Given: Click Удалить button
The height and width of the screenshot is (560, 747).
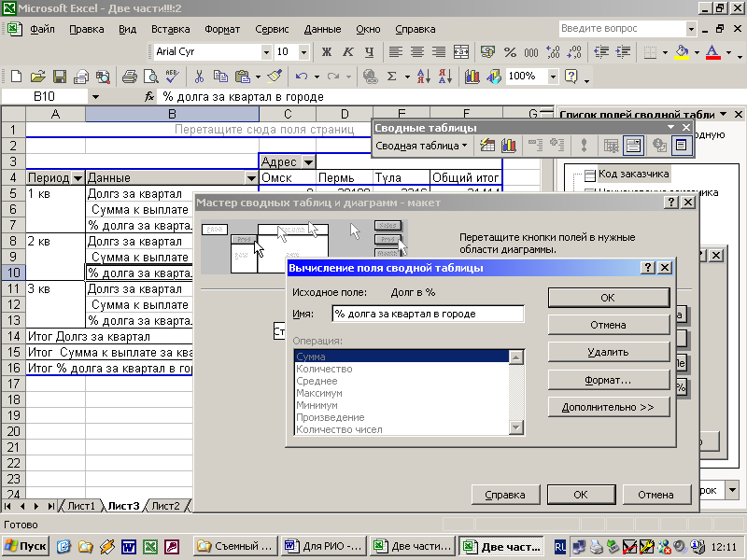Looking at the screenshot, I should 609,353.
